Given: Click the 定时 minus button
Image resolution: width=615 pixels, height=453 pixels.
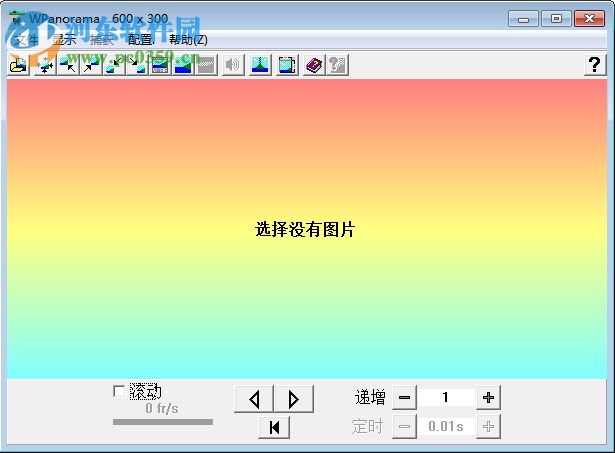Looking at the screenshot, I should [404, 426].
